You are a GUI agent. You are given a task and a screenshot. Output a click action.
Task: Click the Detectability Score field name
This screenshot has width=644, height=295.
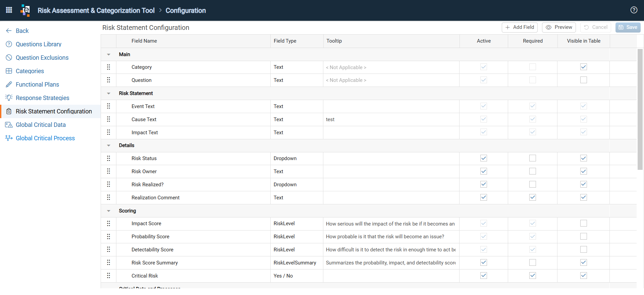[152, 250]
